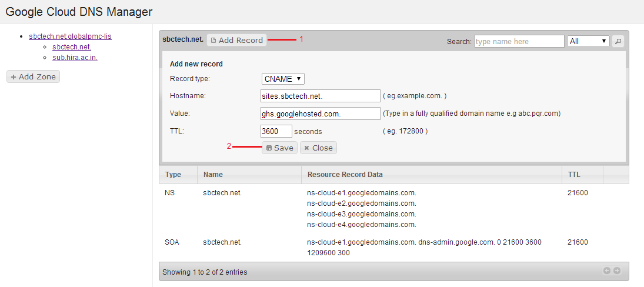Sort by Type column header
The width and height of the screenshot is (644, 287).
tap(178, 175)
